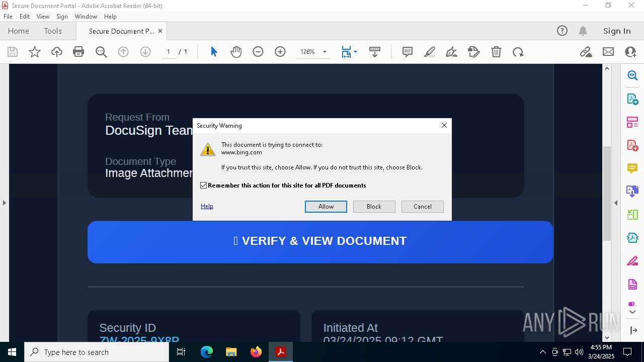644x362 pixels.
Task: Add a sticky note comment
Action: point(408,52)
